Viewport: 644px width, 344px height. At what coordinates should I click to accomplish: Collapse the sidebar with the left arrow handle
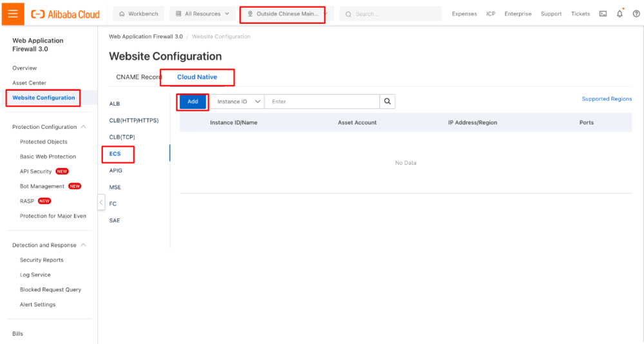point(101,202)
